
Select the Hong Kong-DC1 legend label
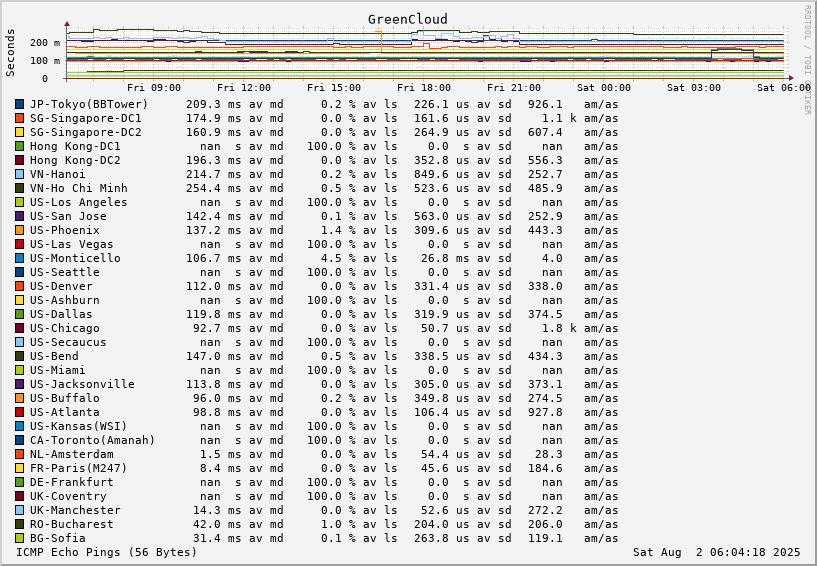click(x=75, y=146)
